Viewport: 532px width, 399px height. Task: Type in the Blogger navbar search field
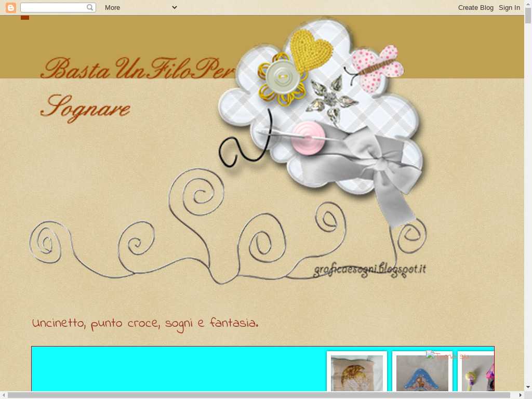(x=53, y=7)
